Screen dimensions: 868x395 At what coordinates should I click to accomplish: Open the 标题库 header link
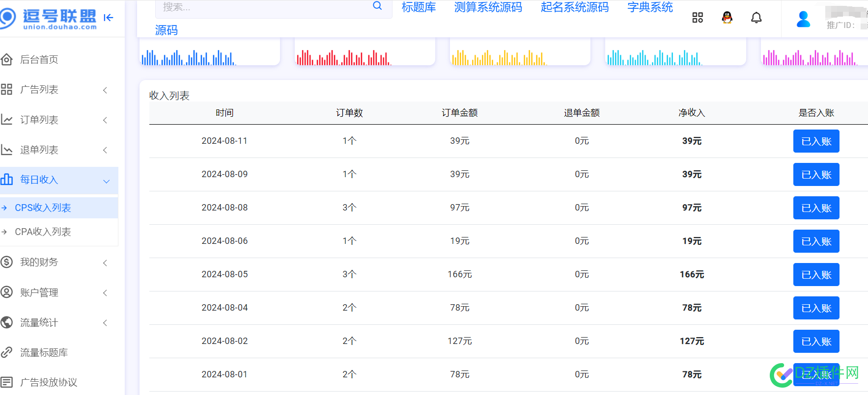pyautogui.click(x=419, y=7)
